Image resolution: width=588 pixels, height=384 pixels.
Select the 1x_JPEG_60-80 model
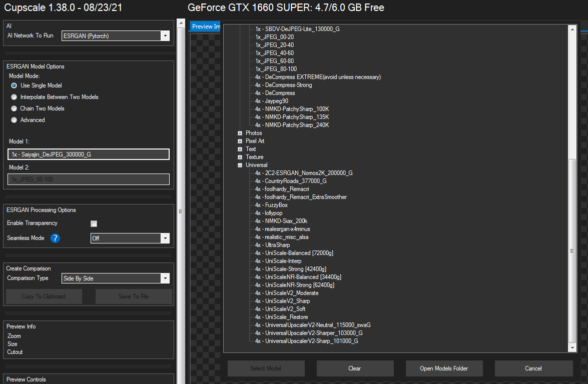275,61
